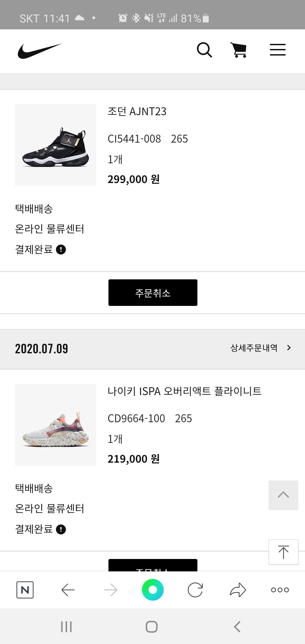The height and width of the screenshot is (644, 305).
Task: Open the browser three-dots more menu
Action: click(x=280, y=590)
